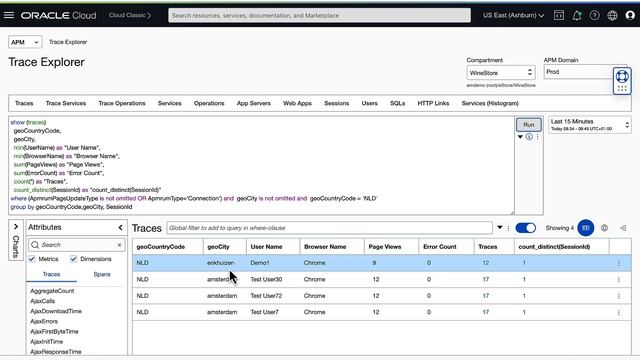Open the hamburger navigation menu
640x360 pixels.
[x=9, y=15]
